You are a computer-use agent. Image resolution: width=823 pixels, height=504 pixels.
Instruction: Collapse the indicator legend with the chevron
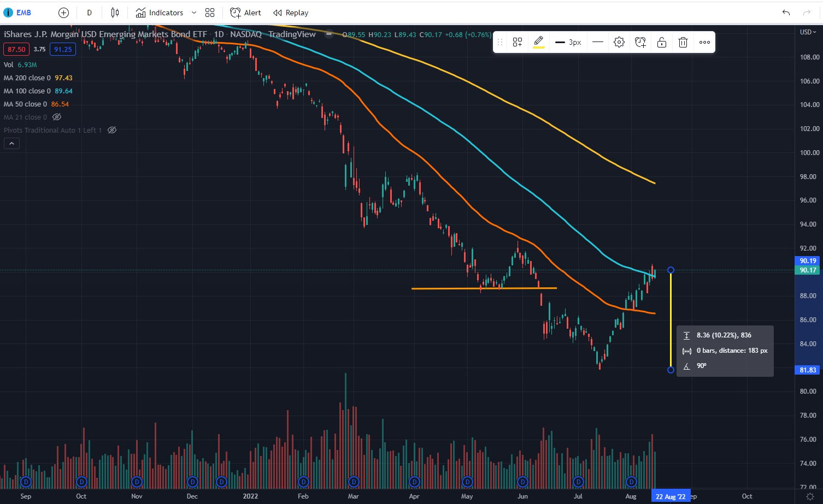point(11,144)
